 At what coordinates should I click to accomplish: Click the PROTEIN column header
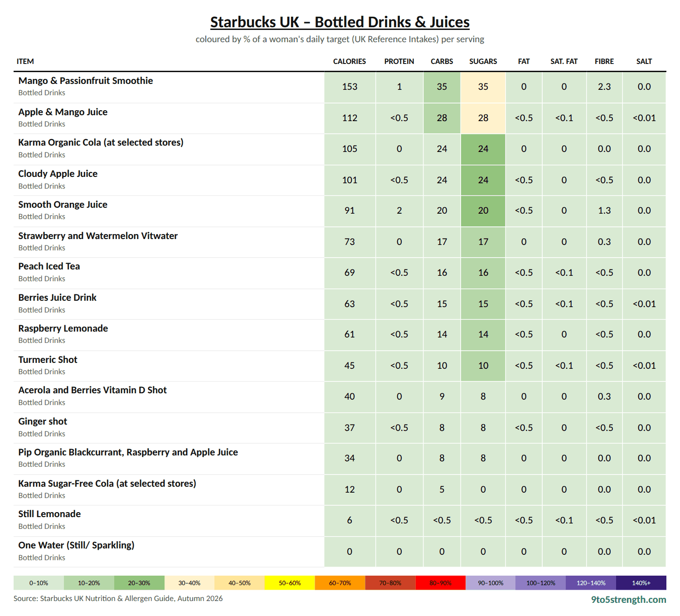(399, 61)
